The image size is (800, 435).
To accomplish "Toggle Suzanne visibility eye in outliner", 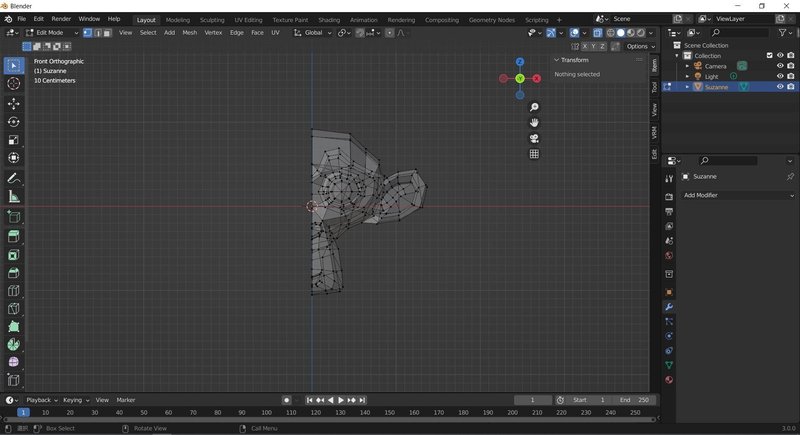I will pos(780,87).
